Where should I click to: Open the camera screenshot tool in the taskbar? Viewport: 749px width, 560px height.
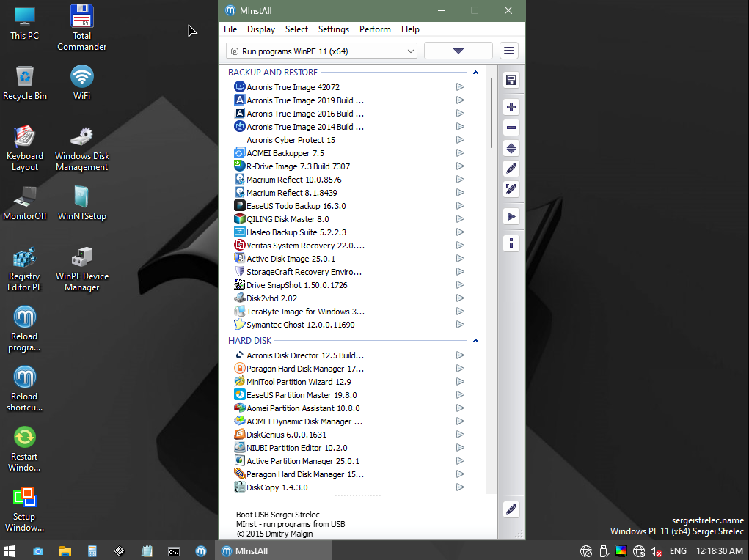tap(37, 551)
